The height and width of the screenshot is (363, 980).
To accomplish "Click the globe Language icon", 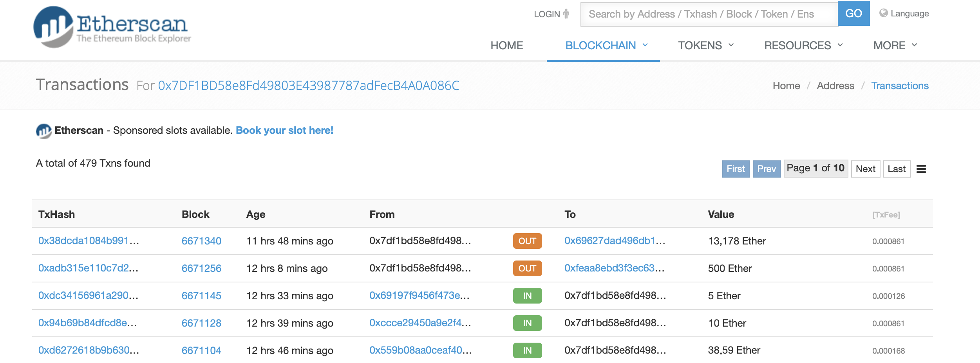I will tap(883, 13).
